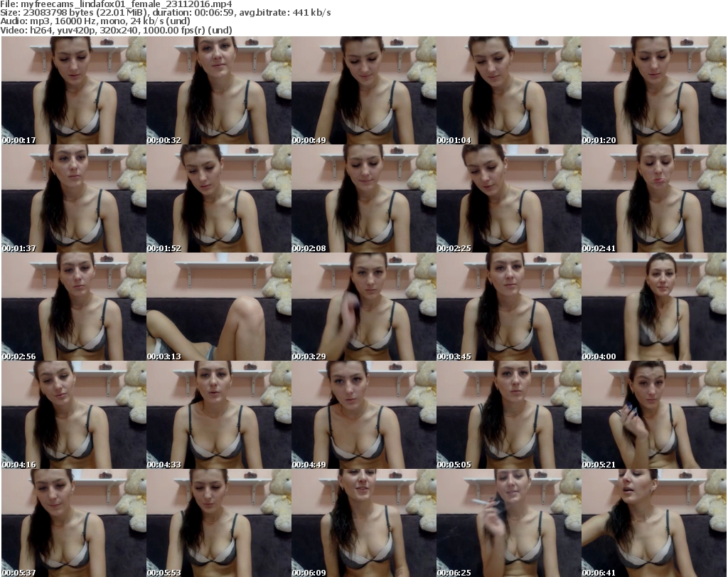Pick the 00:03:13 video frame
Image resolution: width=728 pixels, height=577 pixels.
(219, 307)
